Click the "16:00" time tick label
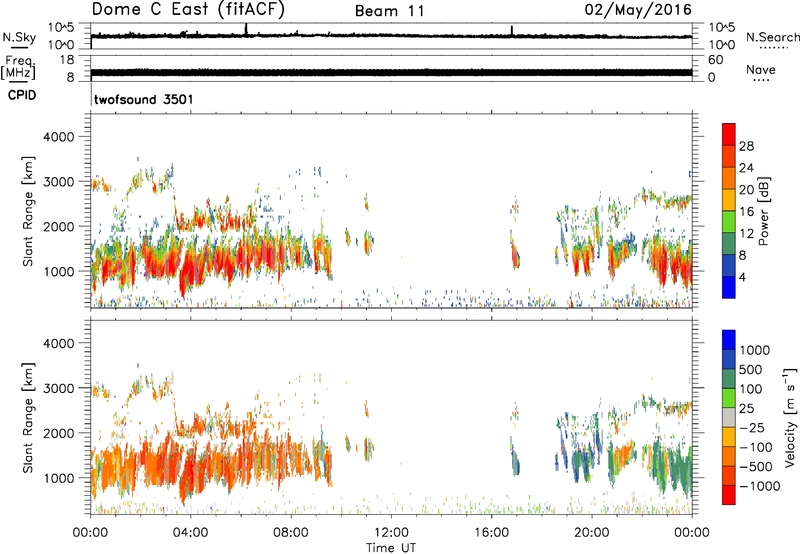 (491, 533)
